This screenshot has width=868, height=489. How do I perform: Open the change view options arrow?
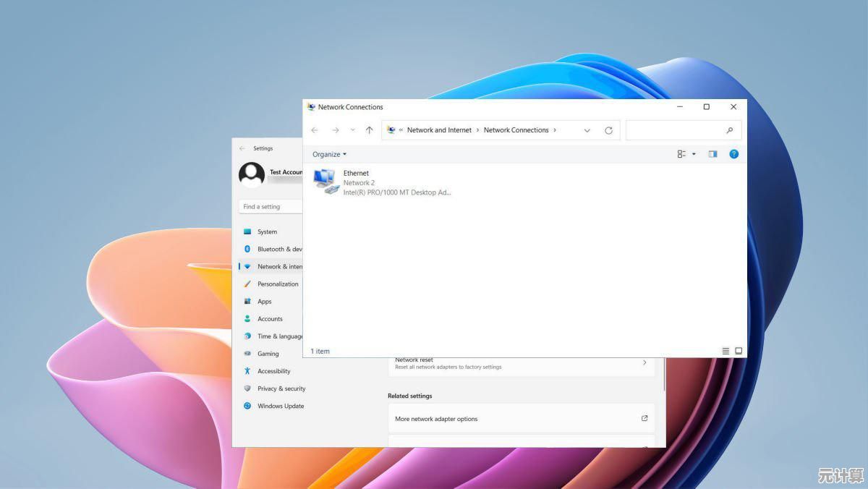click(x=694, y=154)
